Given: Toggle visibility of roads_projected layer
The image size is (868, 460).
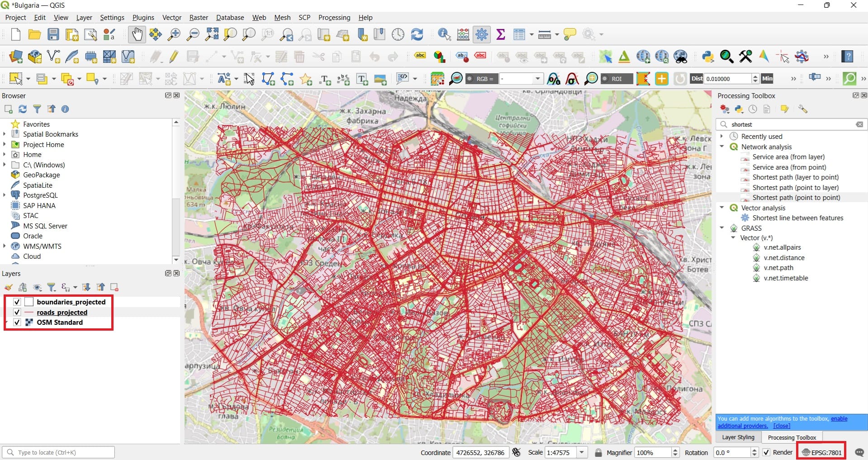Looking at the screenshot, I should [x=17, y=312].
